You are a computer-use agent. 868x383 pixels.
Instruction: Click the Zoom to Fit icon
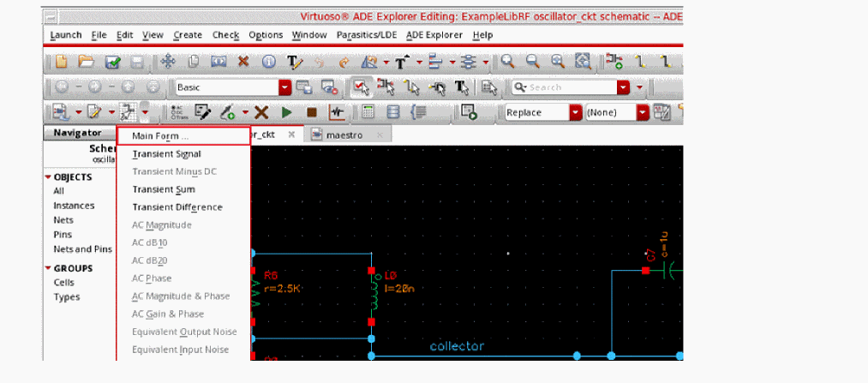click(x=558, y=62)
